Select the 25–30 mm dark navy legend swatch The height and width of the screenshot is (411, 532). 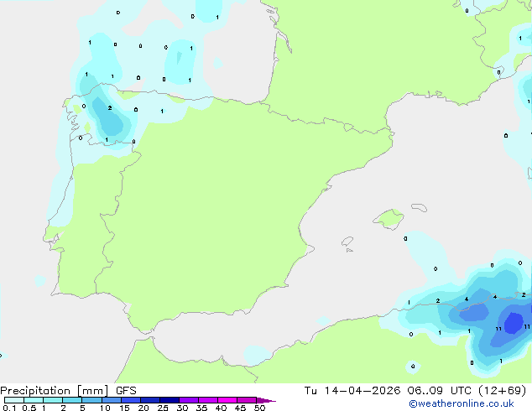(169, 400)
